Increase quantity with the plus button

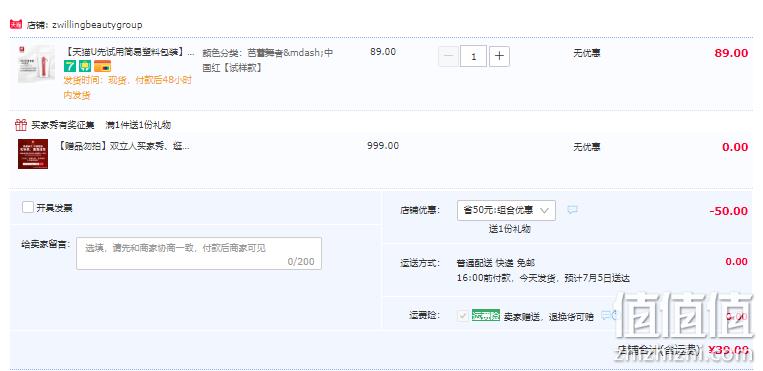[499, 56]
